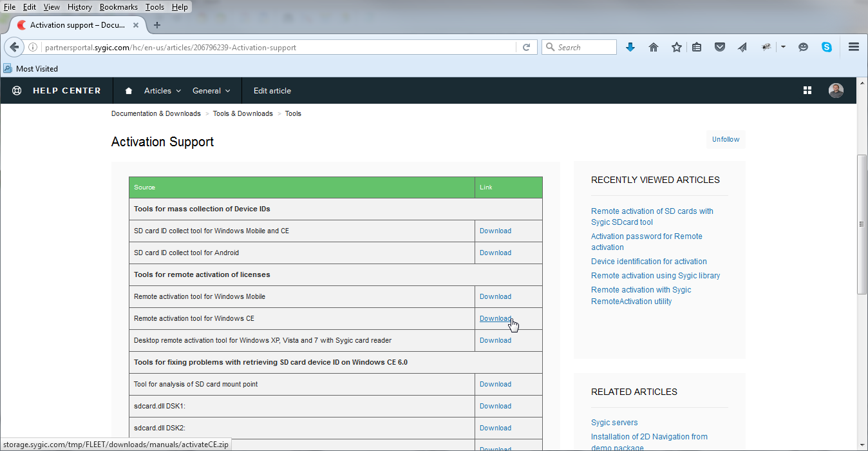Go to the browser home page
The height and width of the screenshot is (451, 868).
coord(654,47)
